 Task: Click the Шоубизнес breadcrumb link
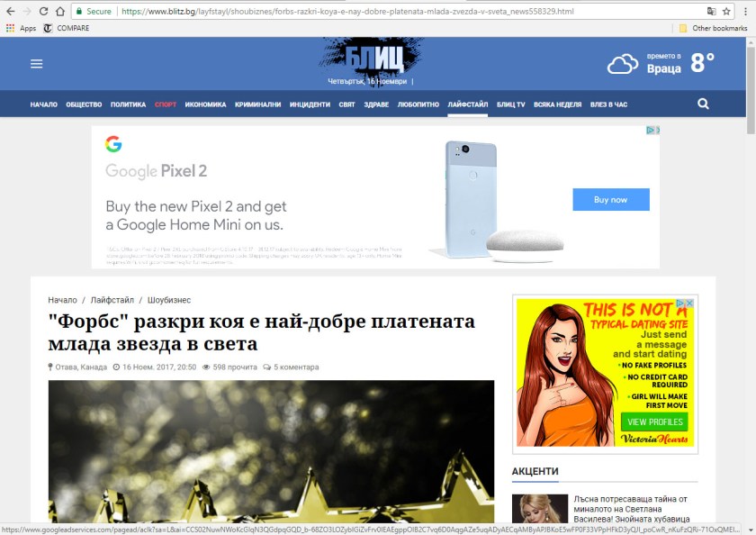(169, 300)
